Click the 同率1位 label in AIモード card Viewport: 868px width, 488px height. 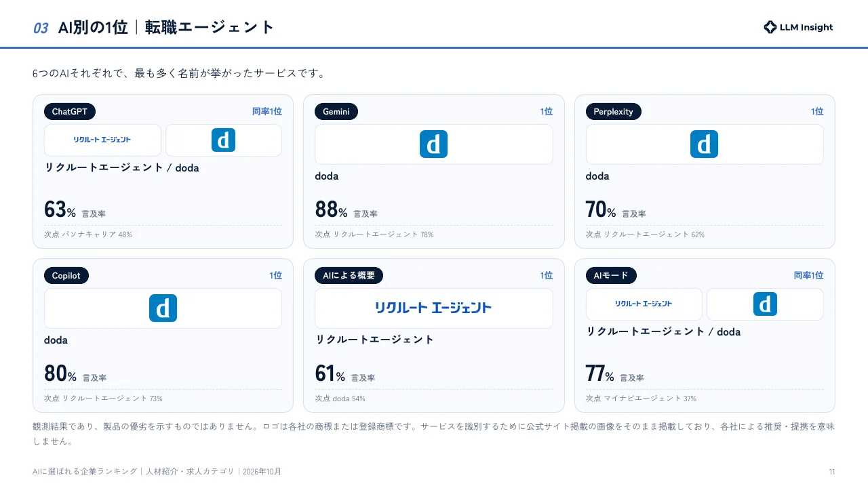pyautogui.click(x=809, y=276)
